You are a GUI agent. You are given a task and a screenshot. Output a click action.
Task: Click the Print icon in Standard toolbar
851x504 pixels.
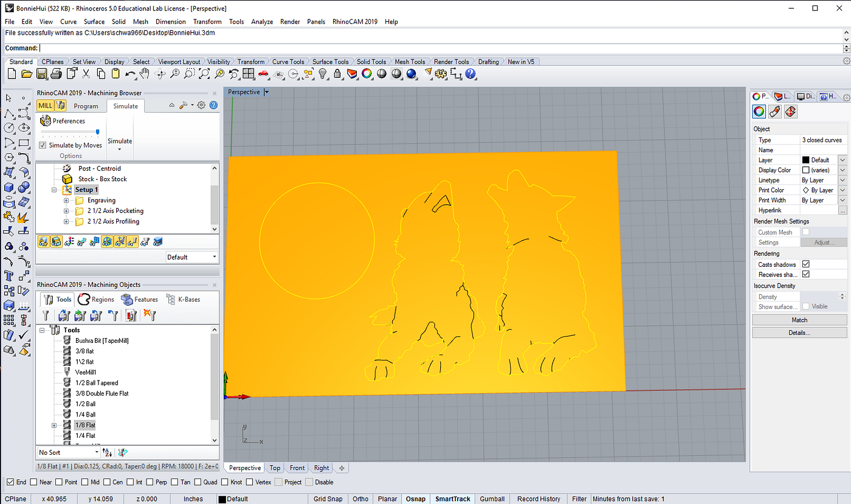(x=56, y=74)
